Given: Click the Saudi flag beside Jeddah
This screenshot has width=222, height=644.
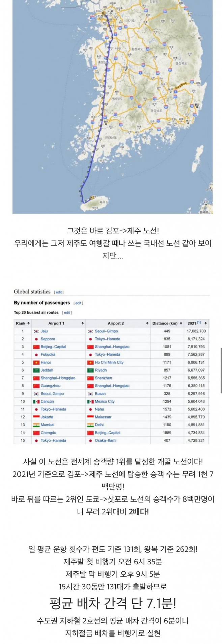Looking at the screenshot, I should 36,370.
